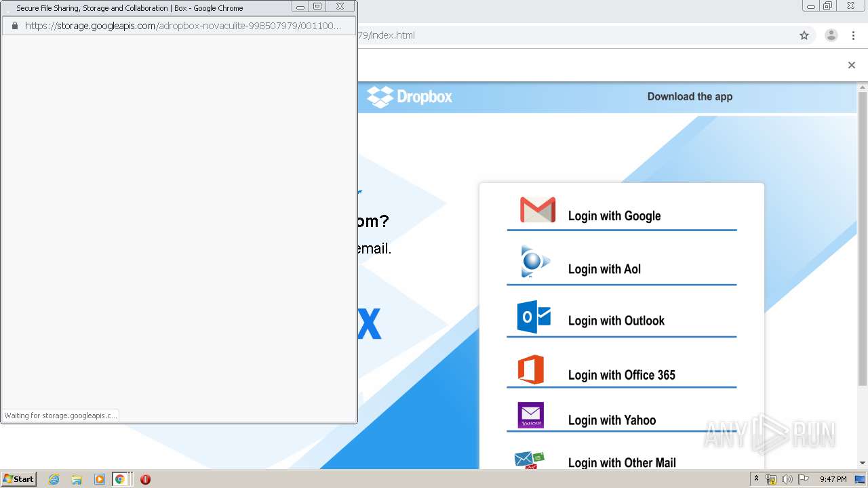Minimize the popup Box window
The width and height of the screenshot is (868, 488).
pos(300,7)
